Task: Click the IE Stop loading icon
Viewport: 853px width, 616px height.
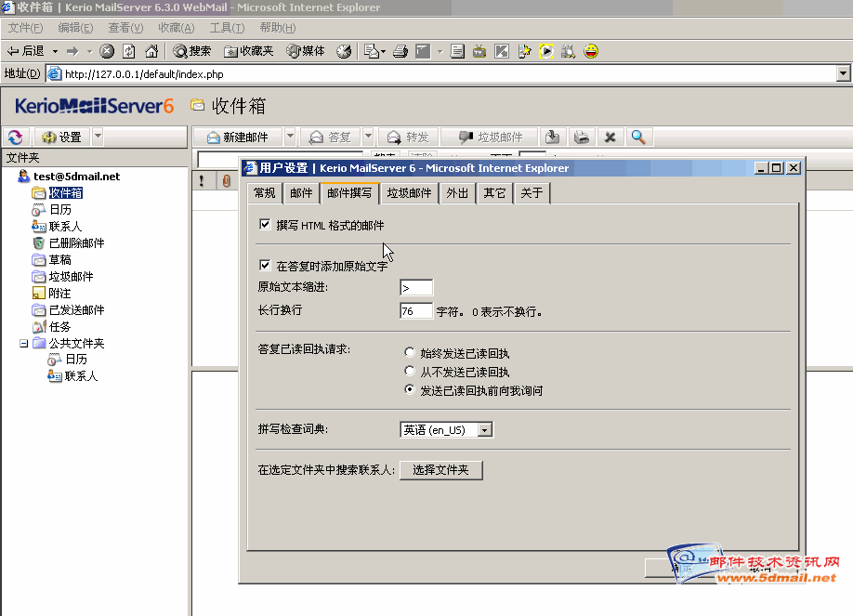Action: [x=107, y=51]
